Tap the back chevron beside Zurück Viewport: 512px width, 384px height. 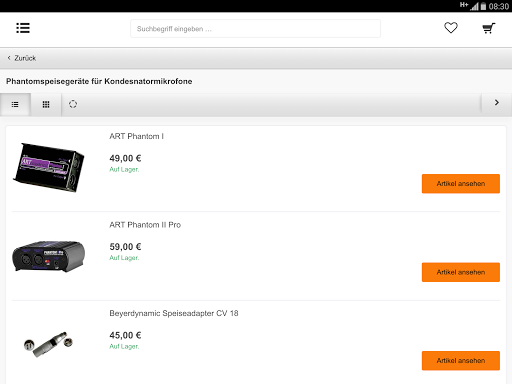(9, 58)
